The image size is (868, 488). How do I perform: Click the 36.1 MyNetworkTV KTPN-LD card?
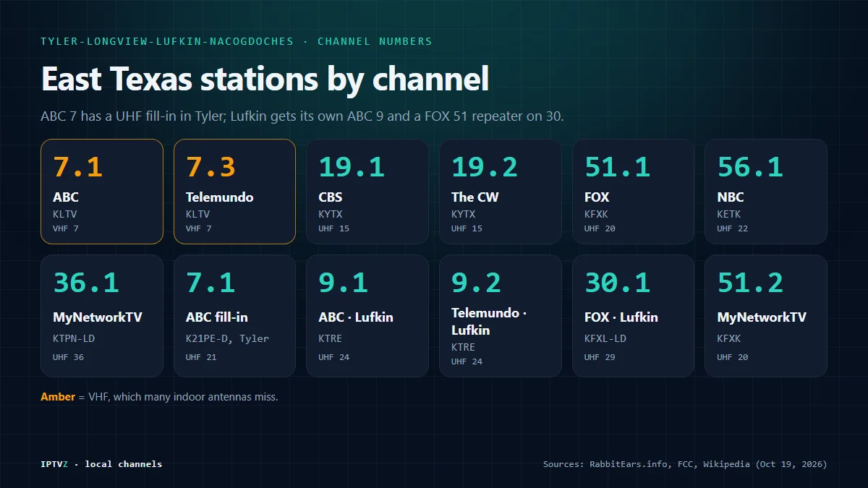(102, 316)
